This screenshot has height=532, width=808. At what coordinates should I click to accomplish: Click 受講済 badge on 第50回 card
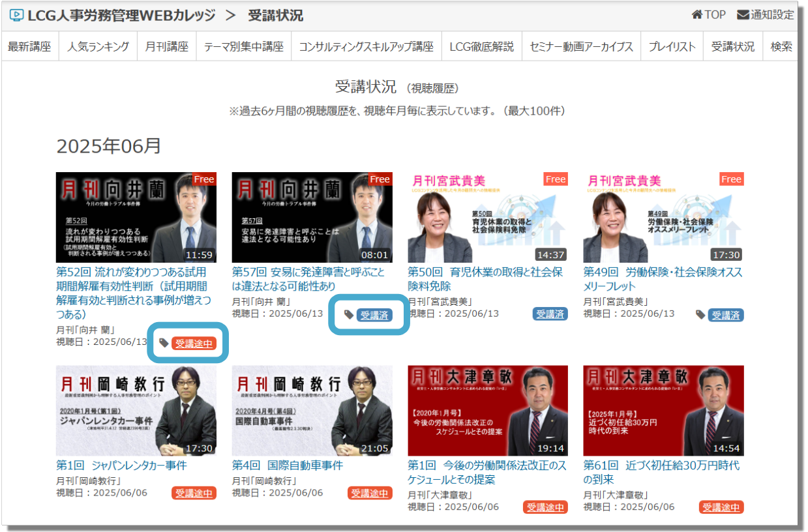tap(550, 314)
